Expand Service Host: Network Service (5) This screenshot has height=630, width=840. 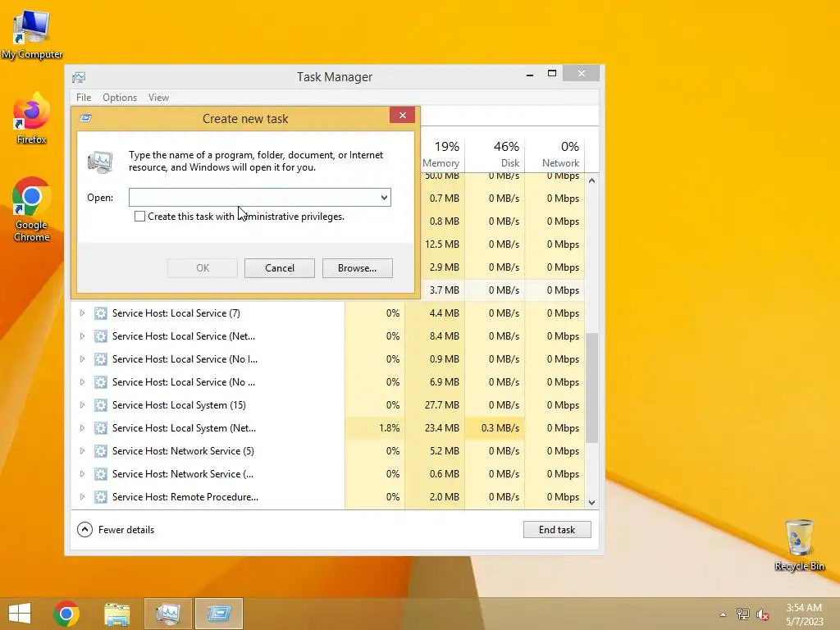(x=82, y=451)
